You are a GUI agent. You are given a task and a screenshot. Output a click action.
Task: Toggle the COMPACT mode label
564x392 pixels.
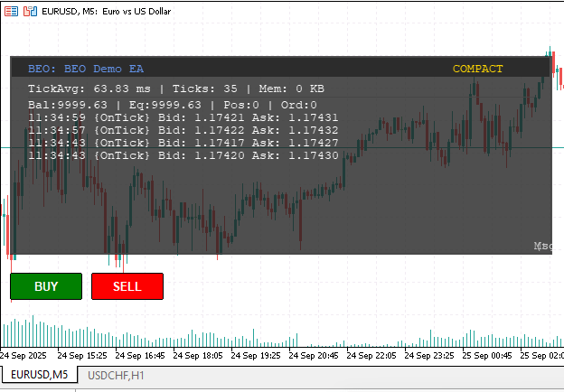point(477,69)
